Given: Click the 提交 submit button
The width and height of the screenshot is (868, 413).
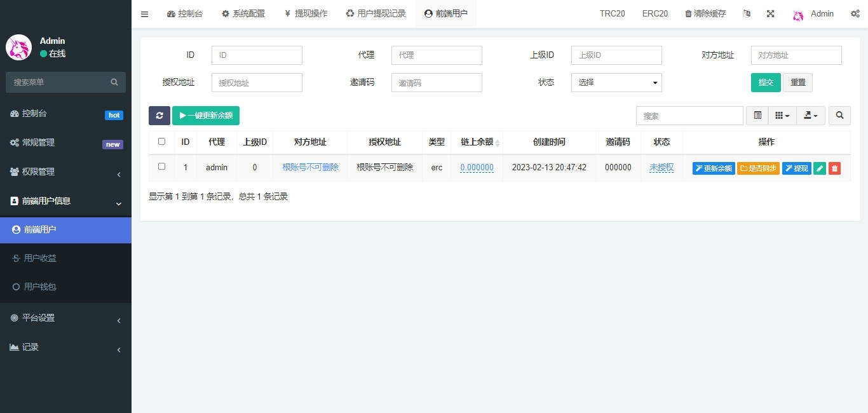Looking at the screenshot, I should (765, 83).
